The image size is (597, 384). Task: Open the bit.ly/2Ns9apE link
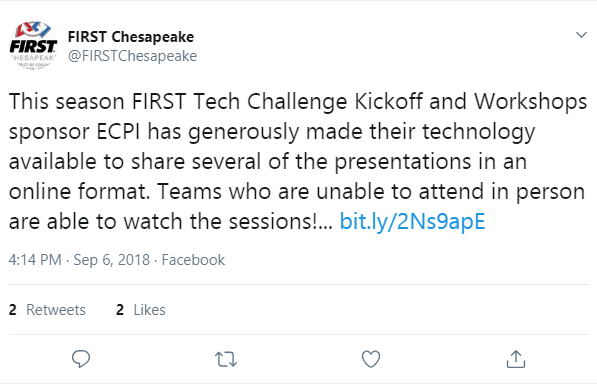point(412,221)
